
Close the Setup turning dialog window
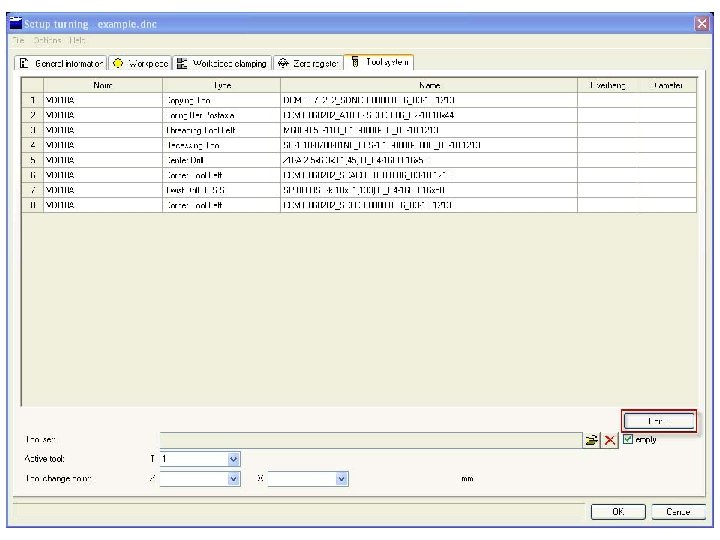point(702,23)
